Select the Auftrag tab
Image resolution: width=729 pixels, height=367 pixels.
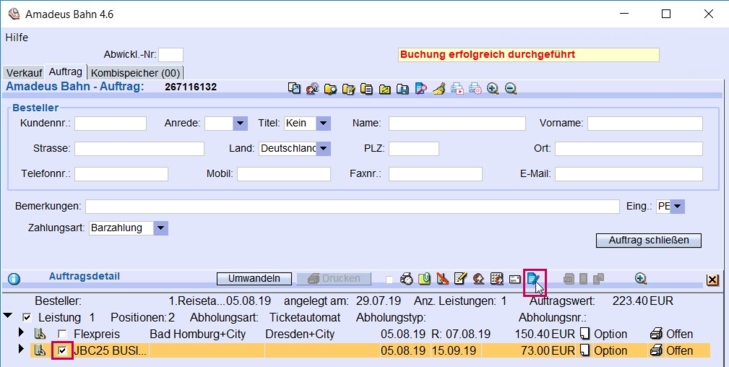click(x=66, y=72)
